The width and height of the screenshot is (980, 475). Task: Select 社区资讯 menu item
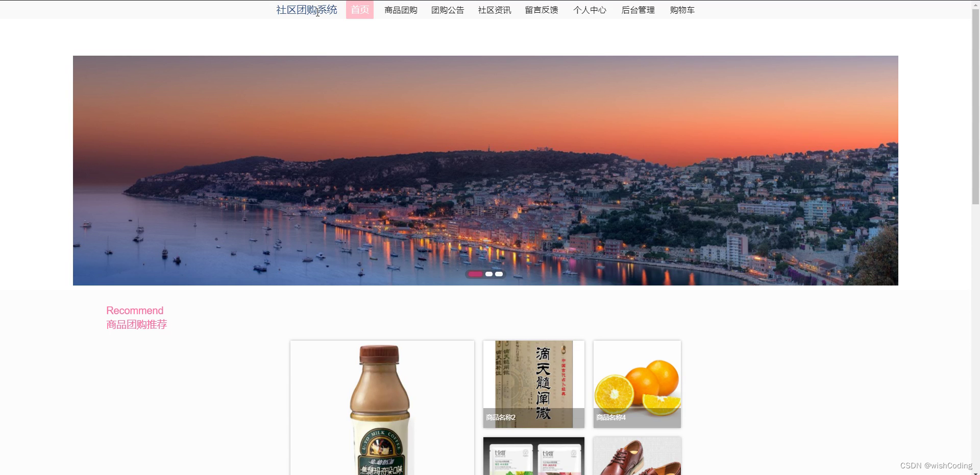click(x=494, y=10)
